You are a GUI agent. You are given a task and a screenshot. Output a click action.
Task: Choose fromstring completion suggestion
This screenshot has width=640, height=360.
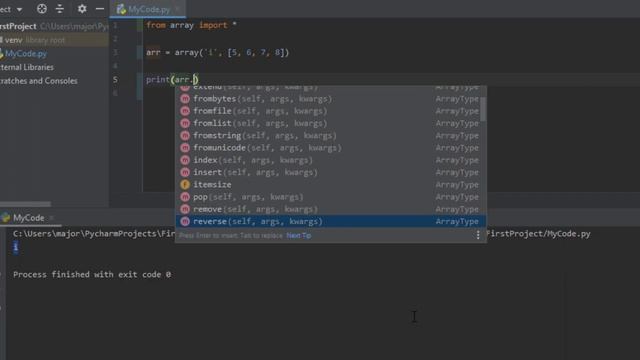[331, 136]
